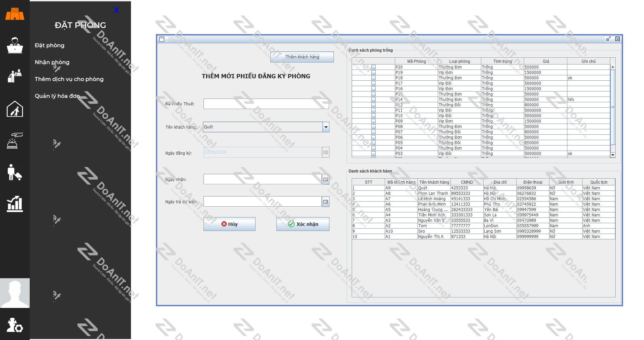This screenshot has height=340, width=644.
Task: Select customer row Phan Lan Thanh
Action: pyautogui.click(x=483, y=193)
